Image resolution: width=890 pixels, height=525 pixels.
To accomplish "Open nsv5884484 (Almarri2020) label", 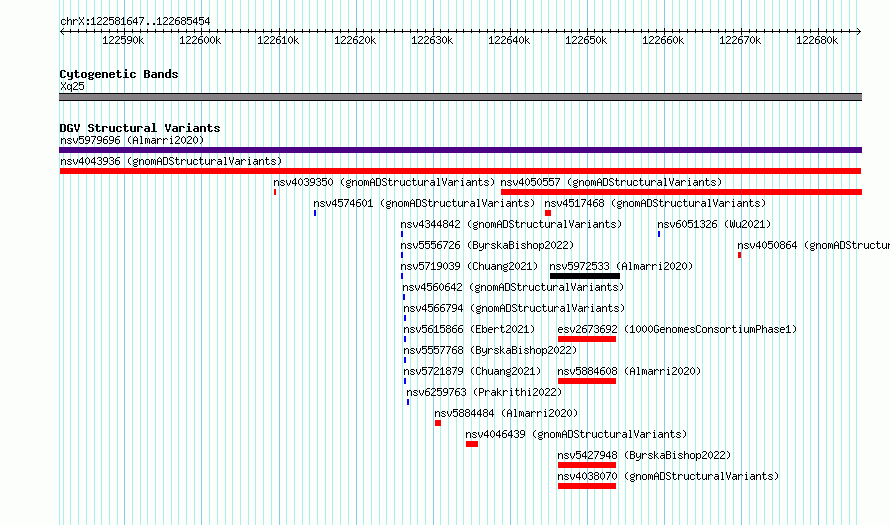I will (x=506, y=413).
